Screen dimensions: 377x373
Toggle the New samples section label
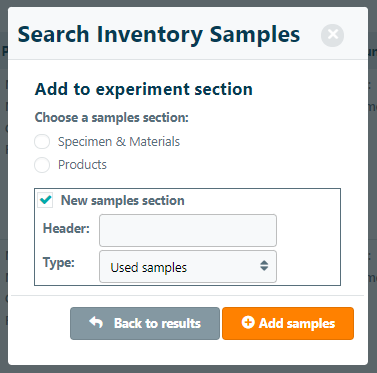click(x=123, y=200)
